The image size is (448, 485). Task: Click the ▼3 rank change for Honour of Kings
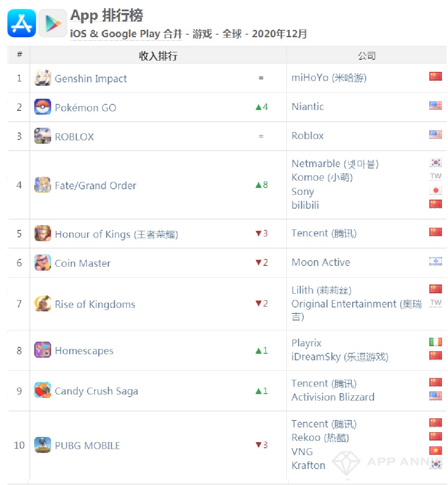coord(262,233)
